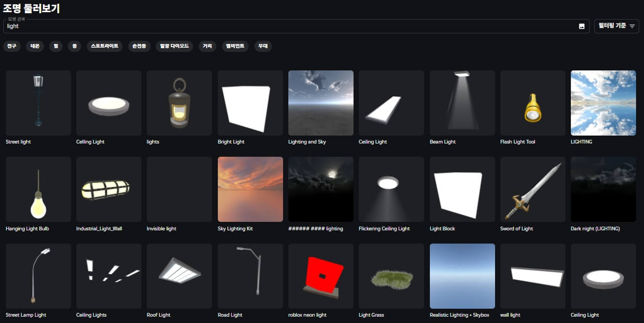
Task: Select the Realistic Lighting + Skybox thumbnail
Action: [x=462, y=276]
